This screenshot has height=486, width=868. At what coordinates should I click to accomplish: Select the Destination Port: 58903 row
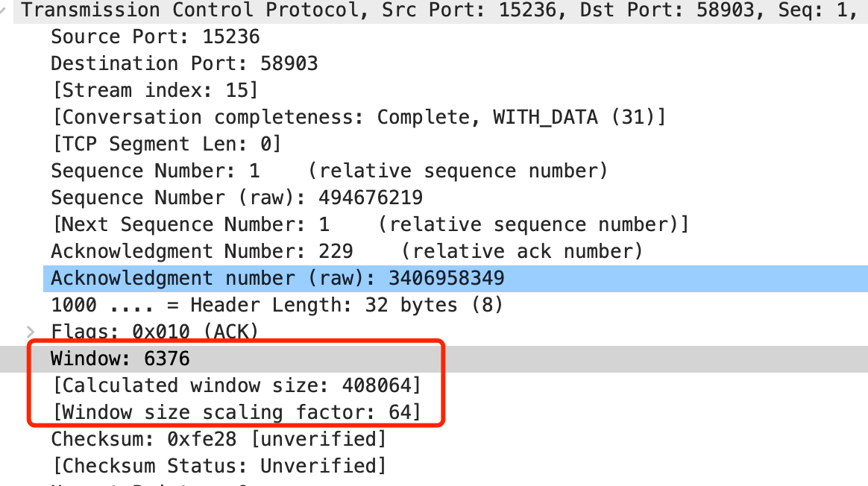click(184, 63)
